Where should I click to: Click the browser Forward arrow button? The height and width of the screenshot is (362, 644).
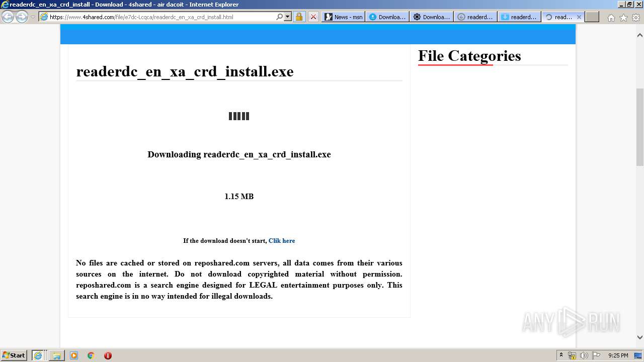22,17
